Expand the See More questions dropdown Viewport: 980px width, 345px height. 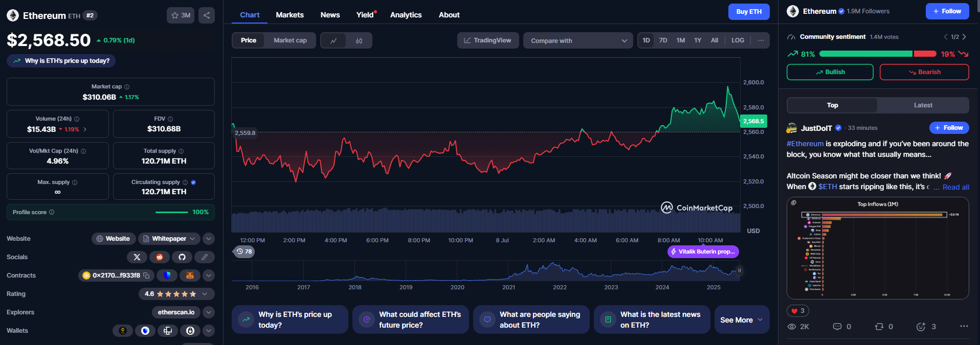tap(742, 319)
